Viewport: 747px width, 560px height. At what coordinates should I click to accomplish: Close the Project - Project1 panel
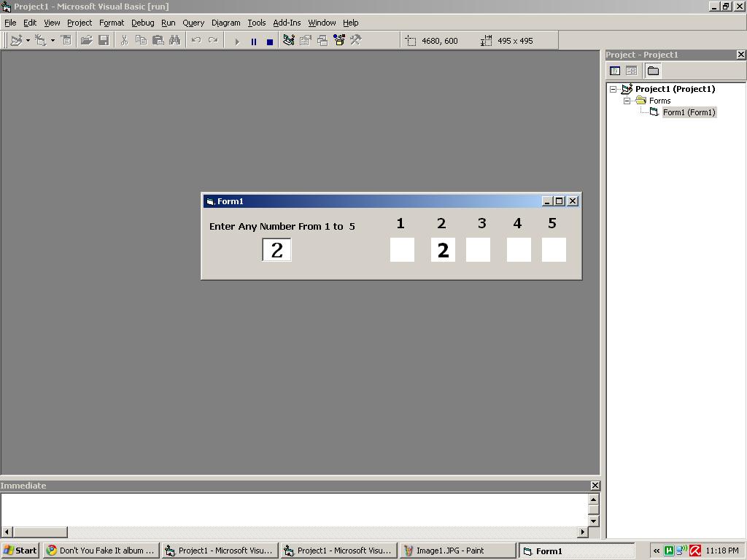tap(741, 55)
